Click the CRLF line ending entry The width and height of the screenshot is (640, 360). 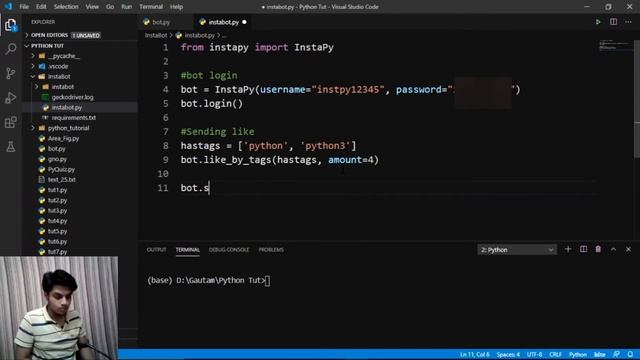[555, 354]
